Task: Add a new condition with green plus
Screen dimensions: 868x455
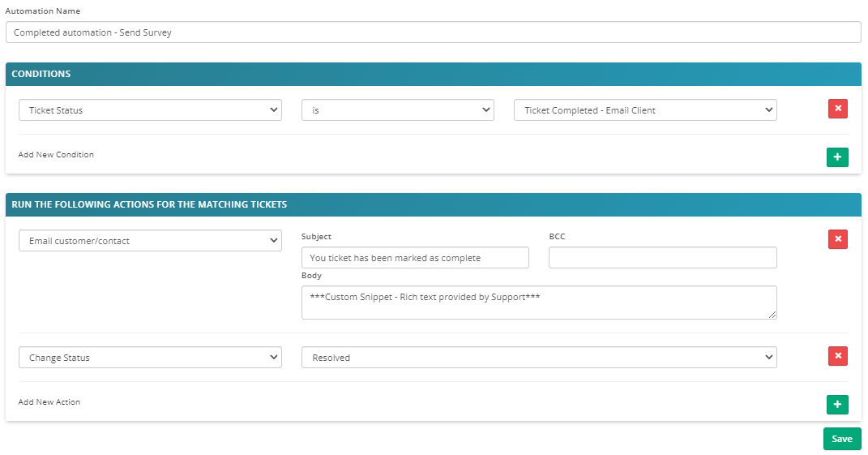Action: 837,157
